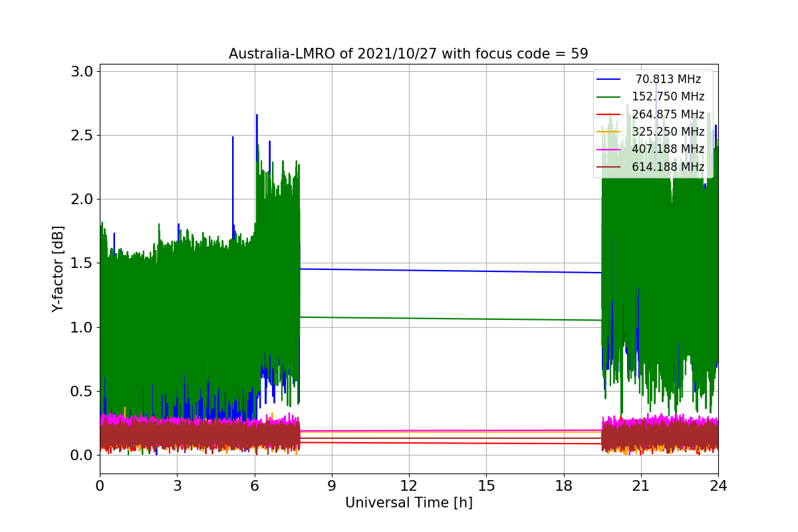Click the y-axis tick label 0.5
798x532 pixels.
pyautogui.click(x=82, y=392)
